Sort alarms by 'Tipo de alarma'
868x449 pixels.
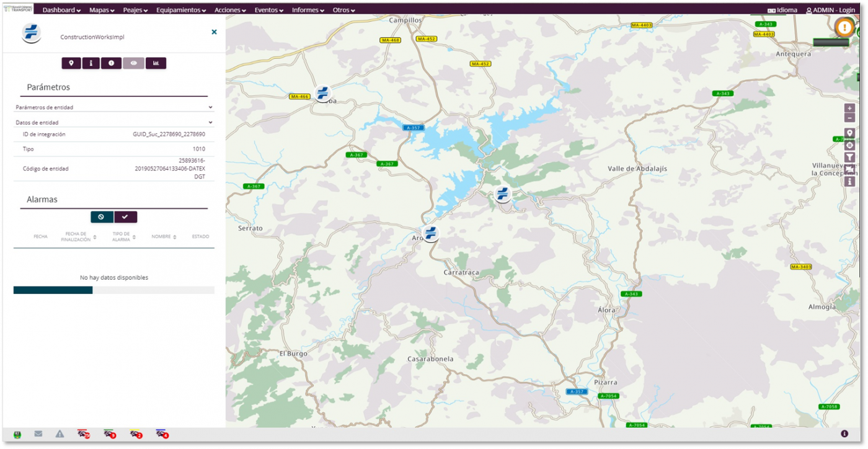pos(124,237)
